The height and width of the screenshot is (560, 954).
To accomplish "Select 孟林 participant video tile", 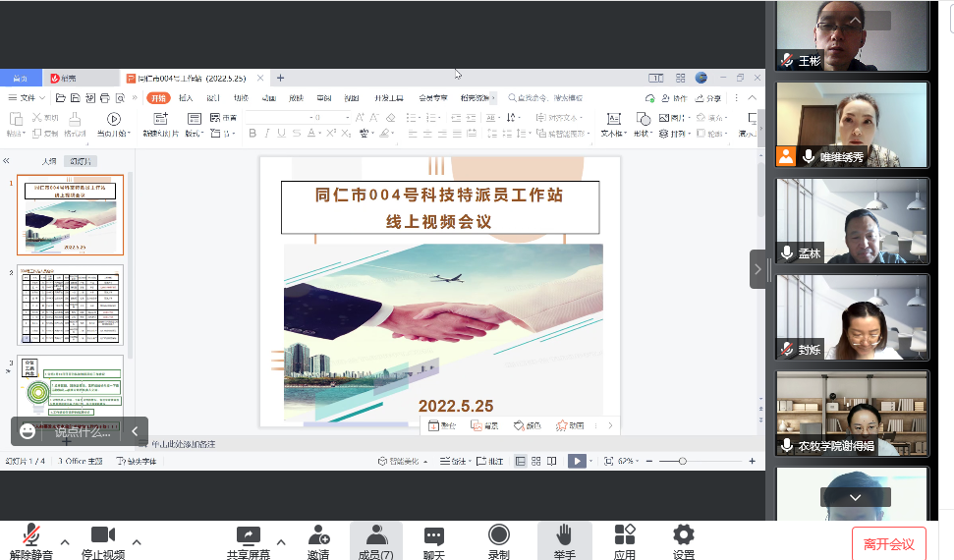I will (x=853, y=221).
